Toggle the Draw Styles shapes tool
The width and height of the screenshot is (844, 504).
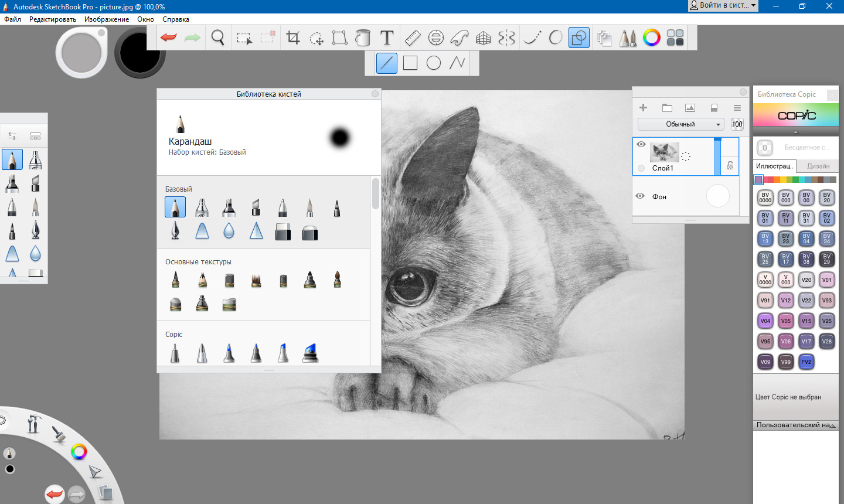click(579, 38)
